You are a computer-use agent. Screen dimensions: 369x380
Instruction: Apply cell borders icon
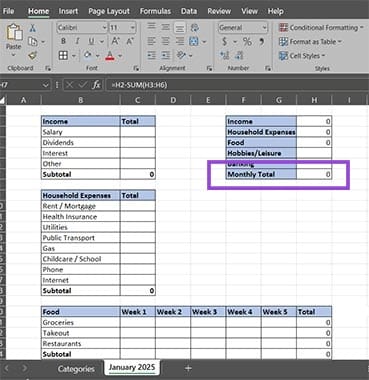coord(63,55)
